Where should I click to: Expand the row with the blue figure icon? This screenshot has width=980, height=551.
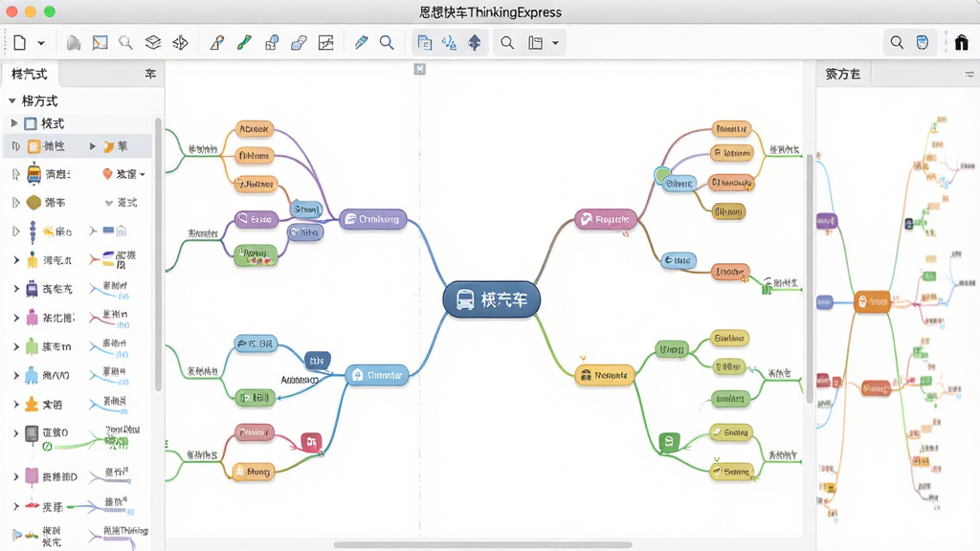[x=17, y=375]
